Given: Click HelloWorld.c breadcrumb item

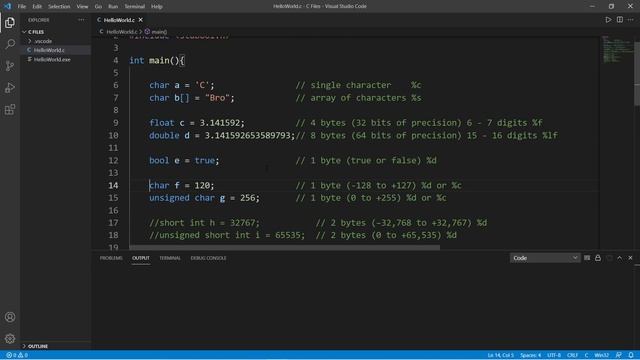Looking at the screenshot, I should (121, 31).
